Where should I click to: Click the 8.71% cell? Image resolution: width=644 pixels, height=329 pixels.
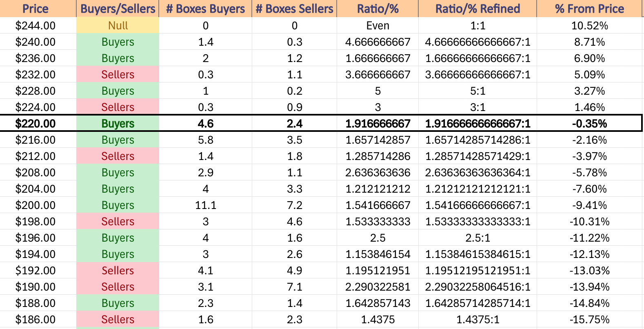pyautogui.click(x=590, y=42)
